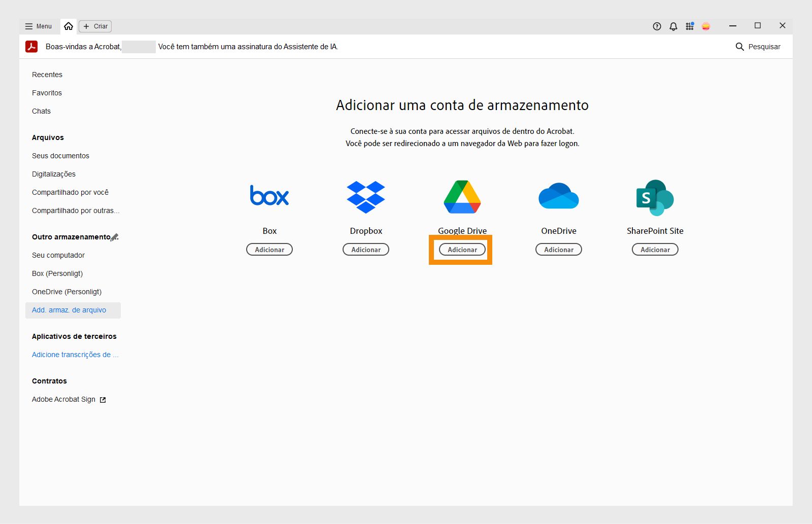The image size is (812, 524).
Task: Open Adicione transcrições link
Action: [75, 355]
